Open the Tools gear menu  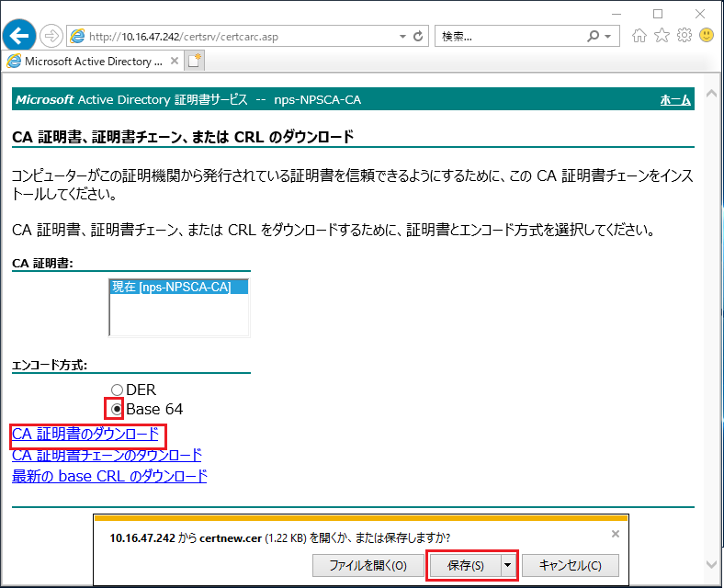(684, 35)
